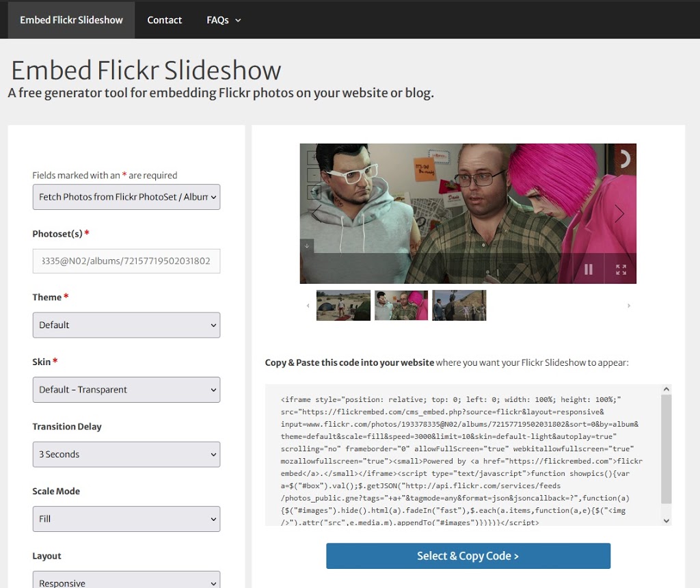Image resolution: width=700 pixels, height=588 pixels.
Task: Click the Embed Flickr Slideshow page heading
Action: click(x=146, y=70)
